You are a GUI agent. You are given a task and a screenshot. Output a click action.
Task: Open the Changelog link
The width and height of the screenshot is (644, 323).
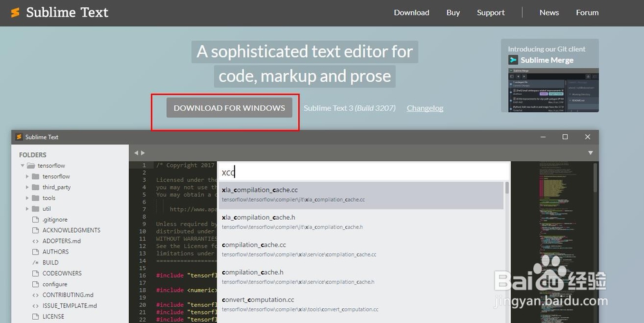(425, 108)
